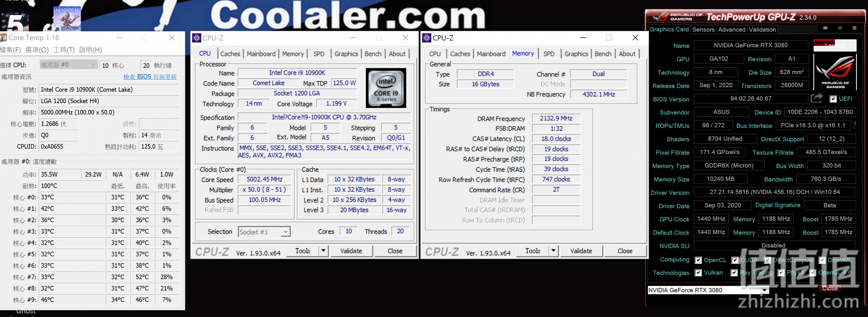Viewport: 868px width, 317px height.
Task: Click the Driver Version field in GPU-Z
Action: (774, 192)
